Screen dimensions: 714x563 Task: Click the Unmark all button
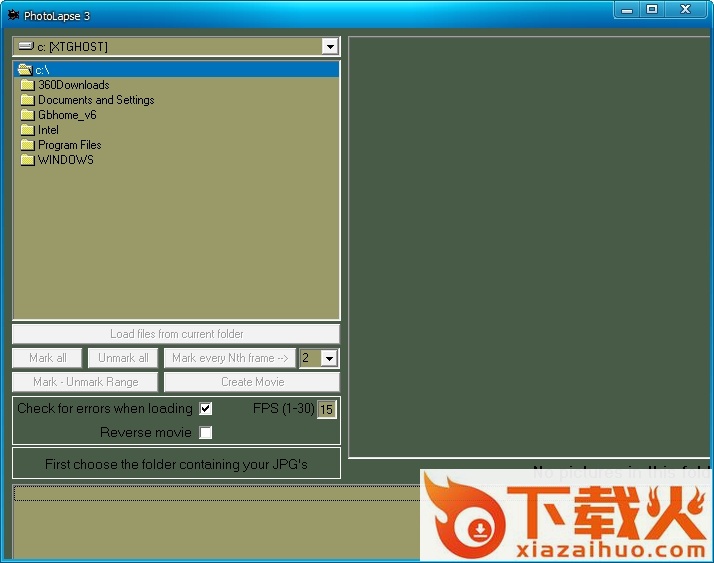123,358
